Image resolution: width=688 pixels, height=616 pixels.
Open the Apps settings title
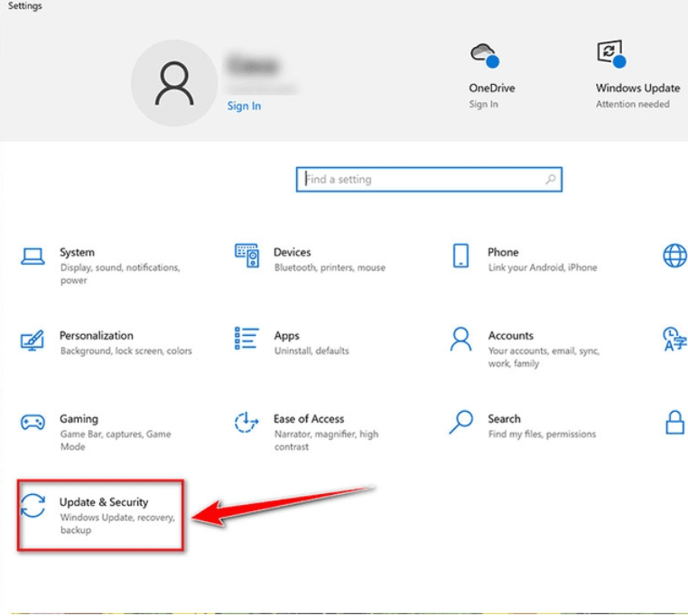pos(286,336)
